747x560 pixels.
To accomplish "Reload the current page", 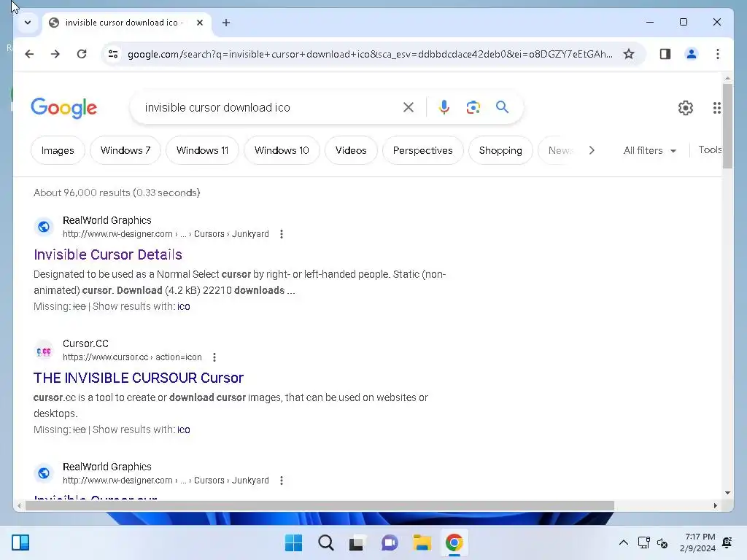I will [x=82, y=54].
